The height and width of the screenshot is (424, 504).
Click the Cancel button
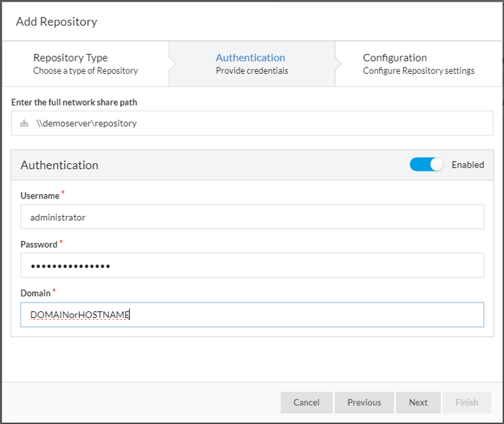tap(306, 403)
